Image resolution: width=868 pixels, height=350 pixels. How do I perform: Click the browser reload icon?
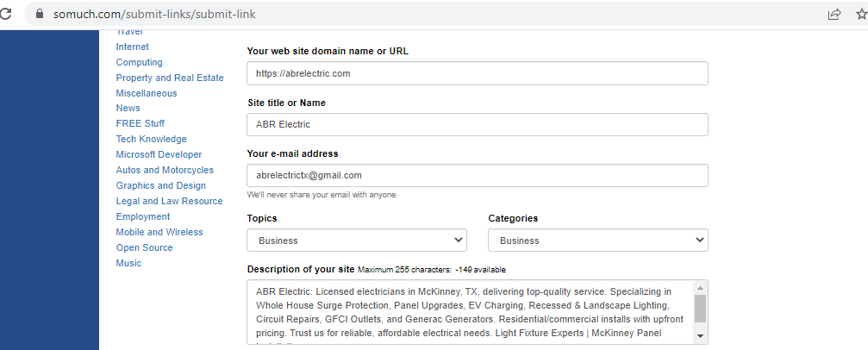pos(6,14)
